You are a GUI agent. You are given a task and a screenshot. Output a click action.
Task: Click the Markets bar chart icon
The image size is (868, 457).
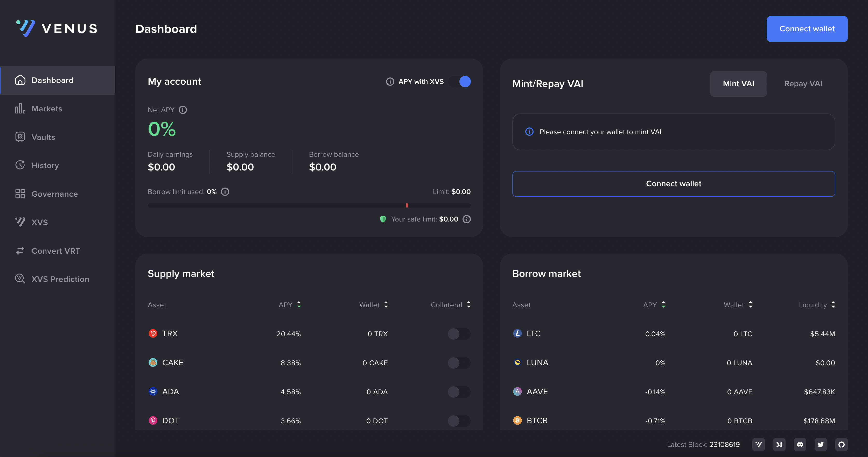pyautogui.click(x=20, y=109)
